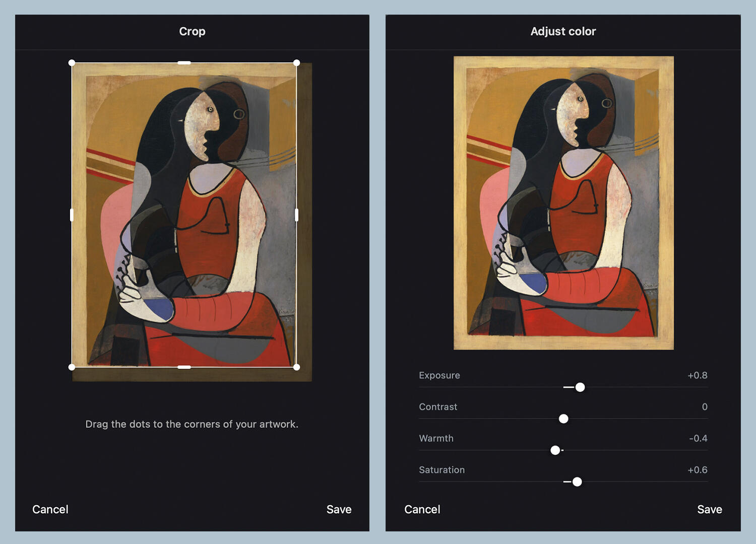Click the left edge crop handle
The height and width of the screenshot is (544, 756).
coord(72,215)
